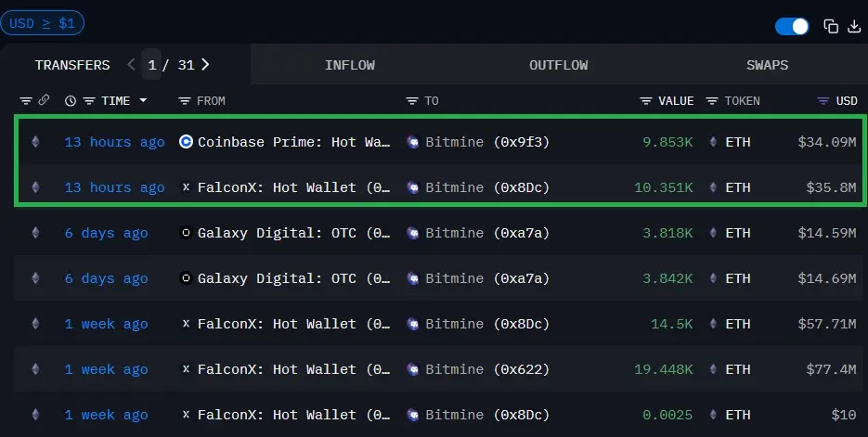The width and height of the screenshot is (868, 437).
Task: Click the 3.842K value
Action: pos(667,278)
